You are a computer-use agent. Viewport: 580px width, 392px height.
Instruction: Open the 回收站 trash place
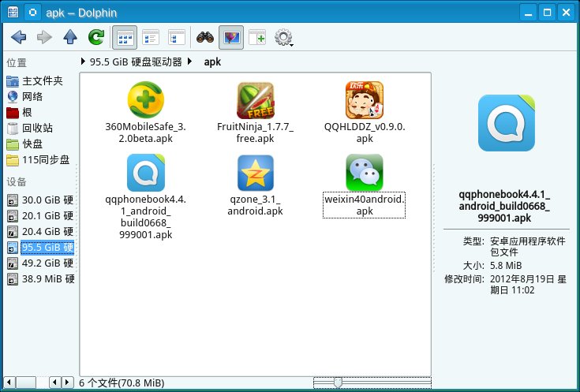pyautogui.click(x=30, y=129)
